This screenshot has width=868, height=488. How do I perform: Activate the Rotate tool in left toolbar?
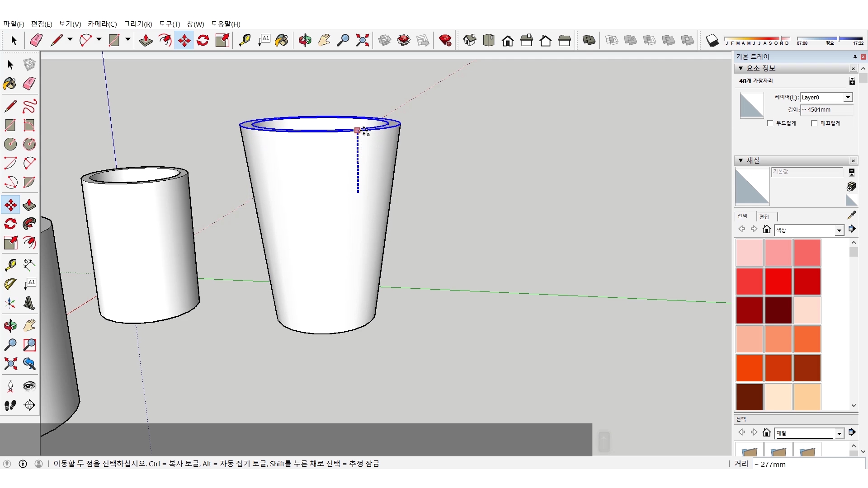(10, 224)
